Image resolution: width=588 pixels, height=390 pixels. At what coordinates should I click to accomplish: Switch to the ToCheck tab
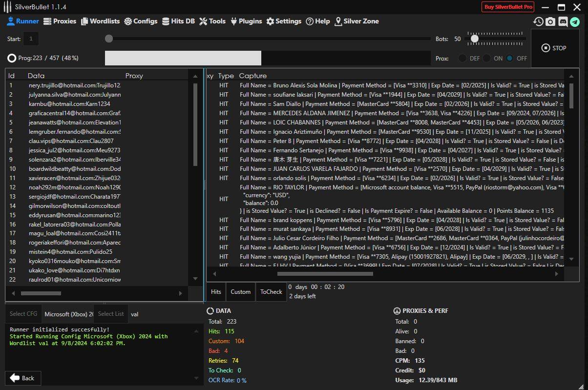click(271, 291)
